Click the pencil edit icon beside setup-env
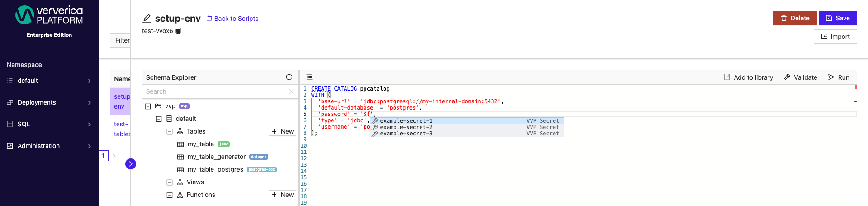Viewport: 868px width, 206px height. click(x=147, y=19)
